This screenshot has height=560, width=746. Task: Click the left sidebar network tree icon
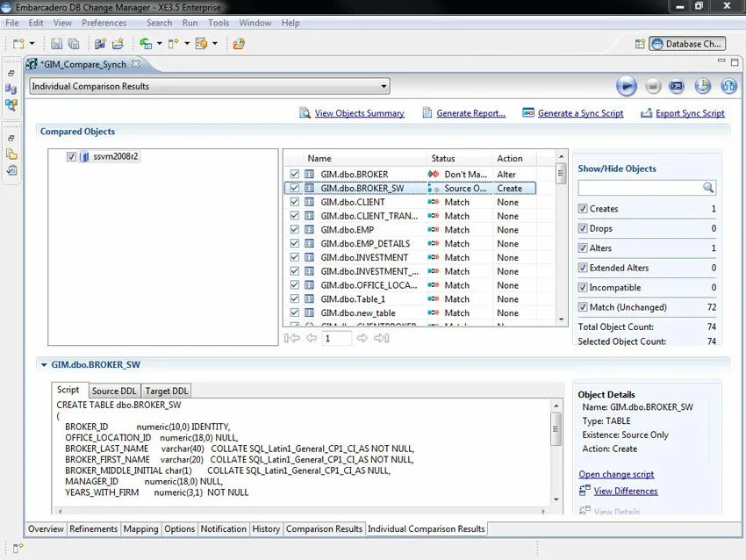tap(11, 104)
